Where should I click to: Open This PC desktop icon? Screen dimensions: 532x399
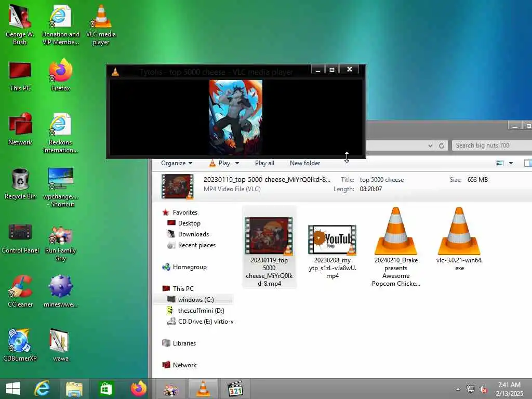(x=20, y=76)
